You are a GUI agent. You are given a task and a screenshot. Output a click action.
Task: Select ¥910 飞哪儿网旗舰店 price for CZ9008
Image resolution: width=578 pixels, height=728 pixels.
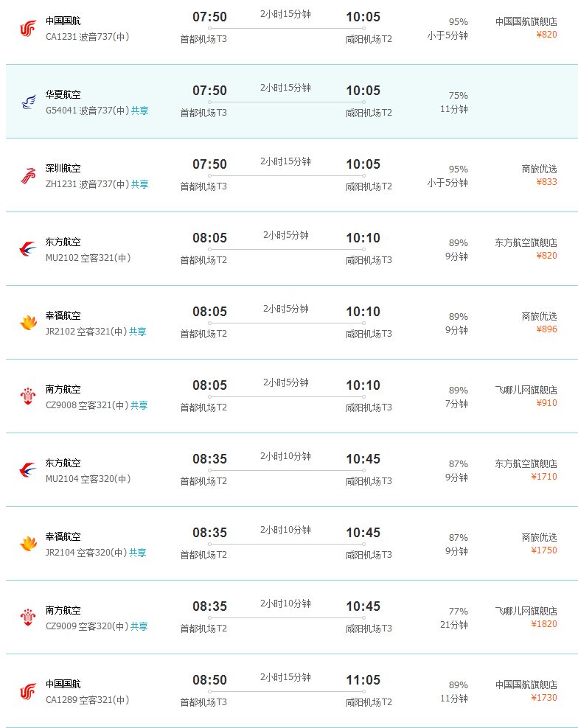[547, 403]
